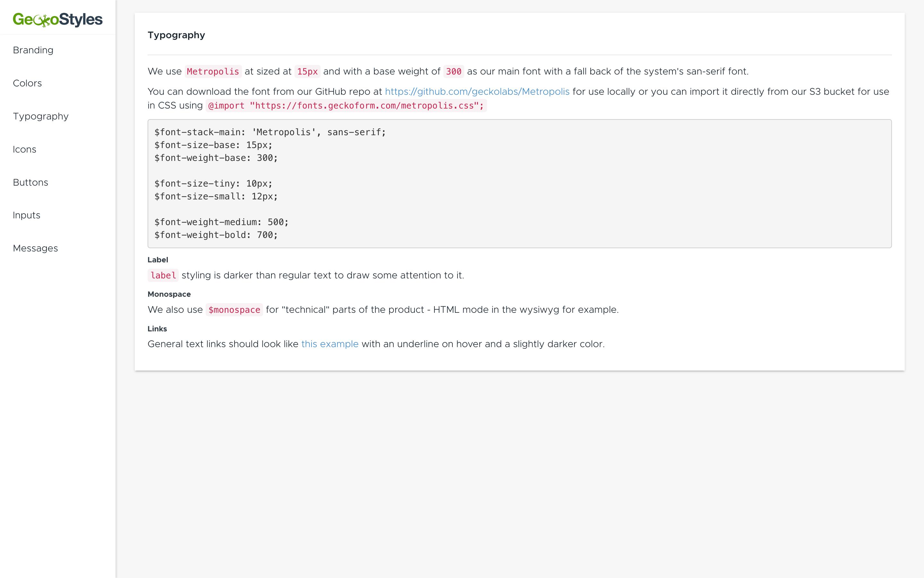Open the Branding section
Viewport: 924px width, 578px height.
[33, 50]
